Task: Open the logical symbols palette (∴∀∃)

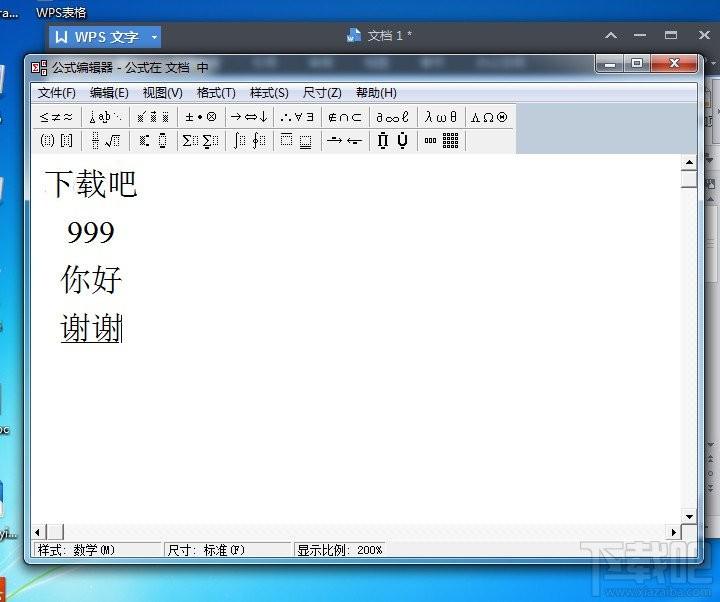Action: pyautogui.click(x=297, y=117)
